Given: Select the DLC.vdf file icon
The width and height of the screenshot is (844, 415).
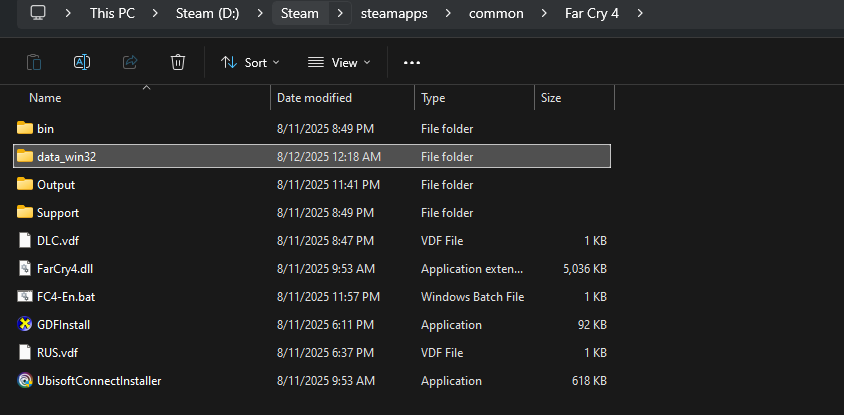Looking at the screenshot, I should 25,240.
